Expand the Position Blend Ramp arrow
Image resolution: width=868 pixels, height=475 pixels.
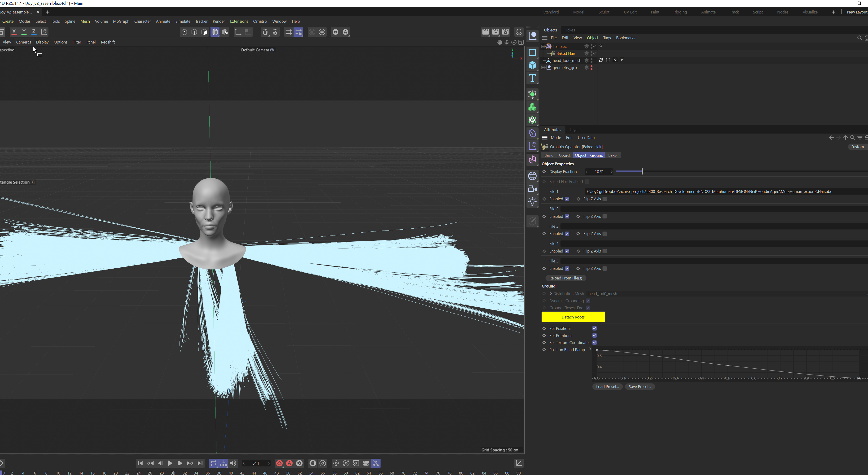click(590, 349)
